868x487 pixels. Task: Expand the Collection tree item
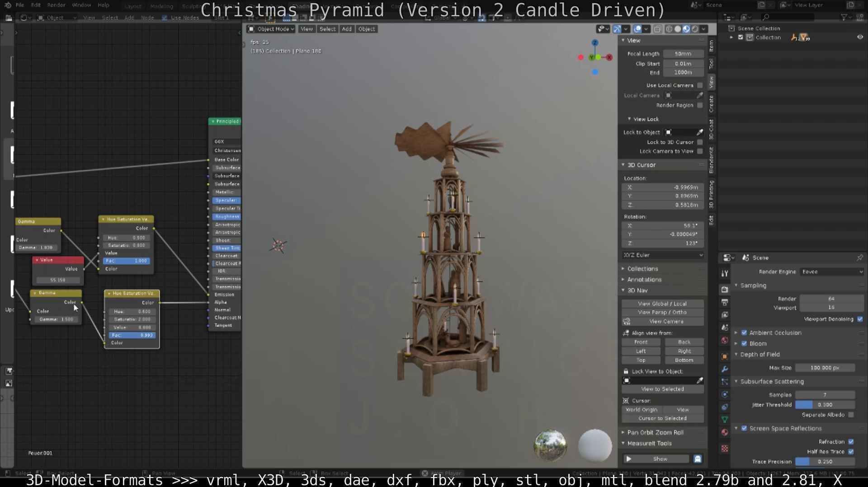(731, 37)
